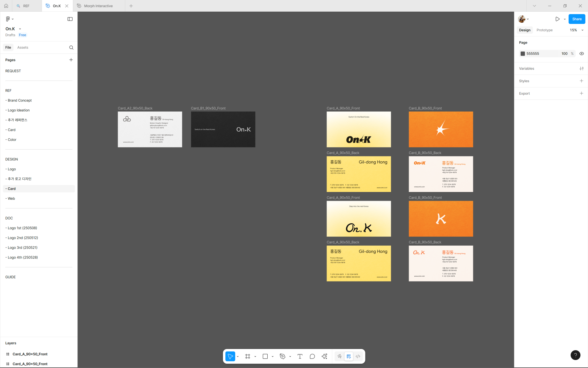Click the 555555 page color swatch

click(x=523, y=54)
